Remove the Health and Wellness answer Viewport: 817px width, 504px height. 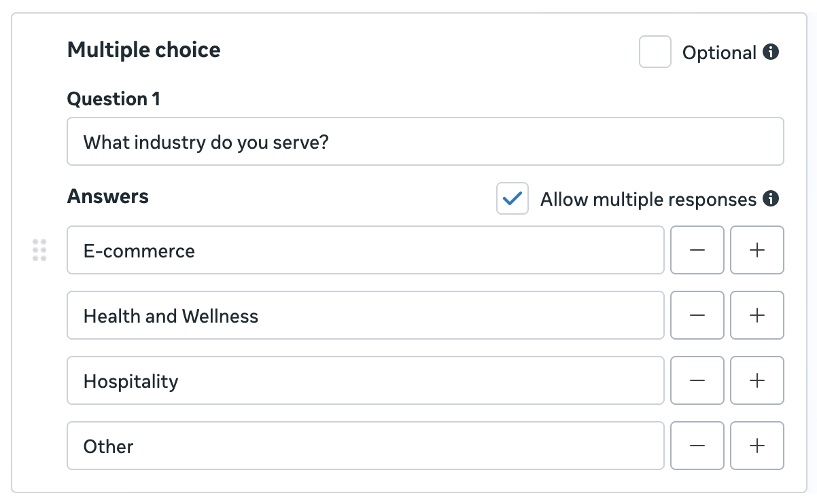697,315
